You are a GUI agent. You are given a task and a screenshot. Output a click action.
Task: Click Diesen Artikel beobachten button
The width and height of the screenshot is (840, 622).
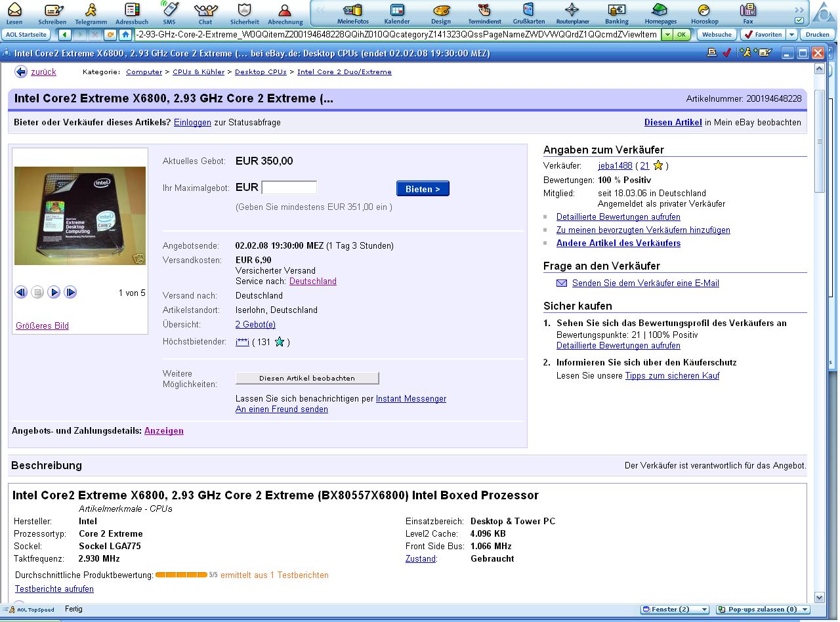[307, 378]
